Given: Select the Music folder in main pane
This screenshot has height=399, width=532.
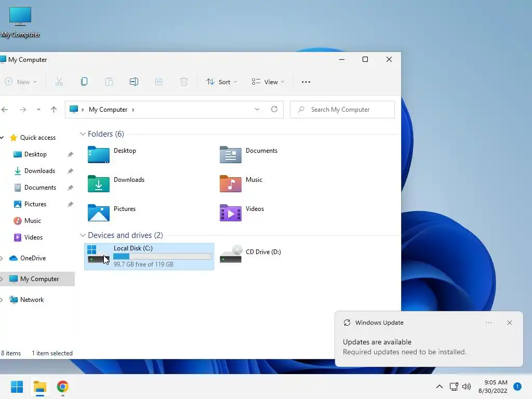Looking at the screenshot, I should (x=241, y=183).
